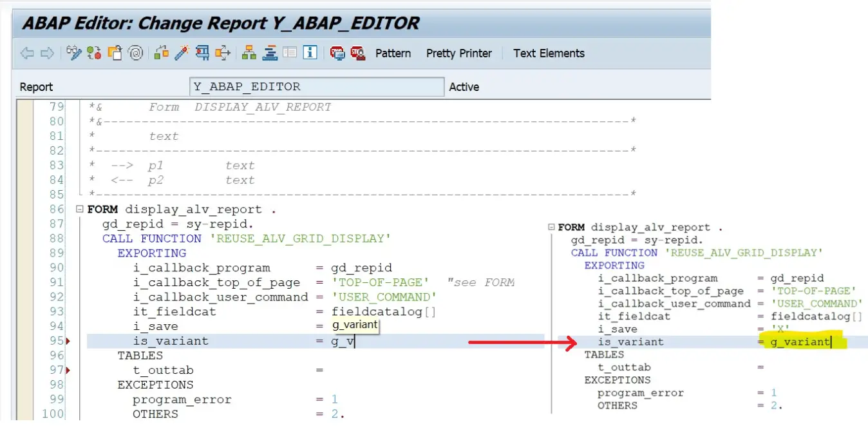868x426 pixels.
Task: Click program_error in the right snippet
Action: tap(641, 392)
